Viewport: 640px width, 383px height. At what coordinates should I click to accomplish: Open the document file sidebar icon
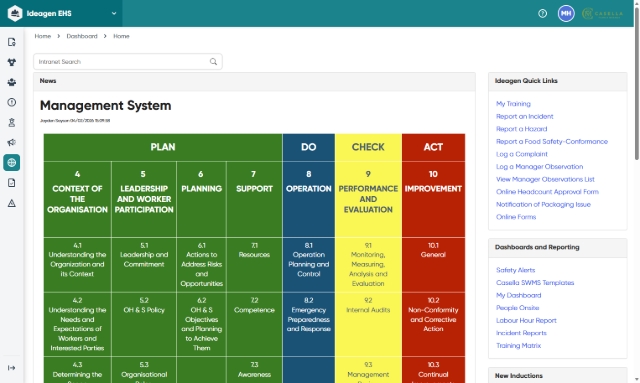coord(11,183)
